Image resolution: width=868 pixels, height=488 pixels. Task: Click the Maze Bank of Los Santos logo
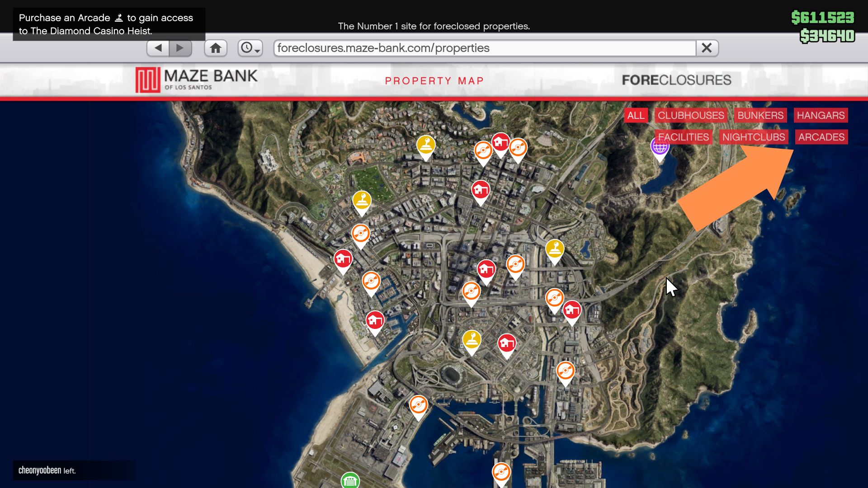[196, 80]
